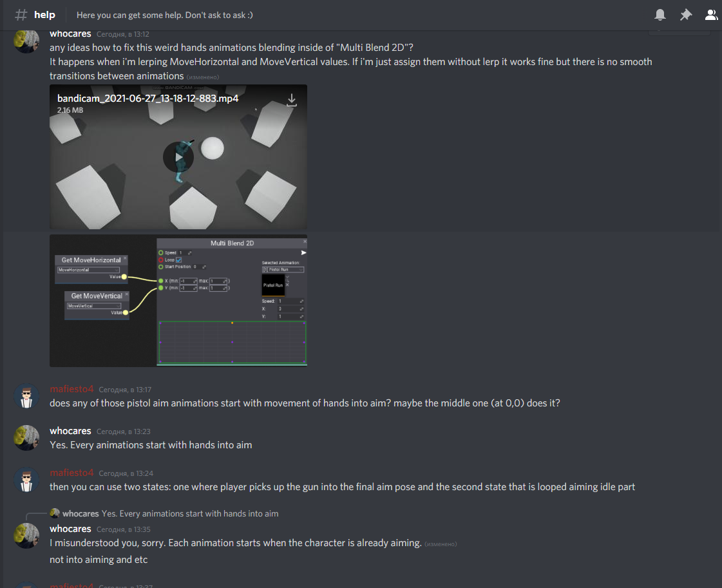The image size is (722, 588).
Task: Toggle member list icon
Action: (x=712, y=15)
